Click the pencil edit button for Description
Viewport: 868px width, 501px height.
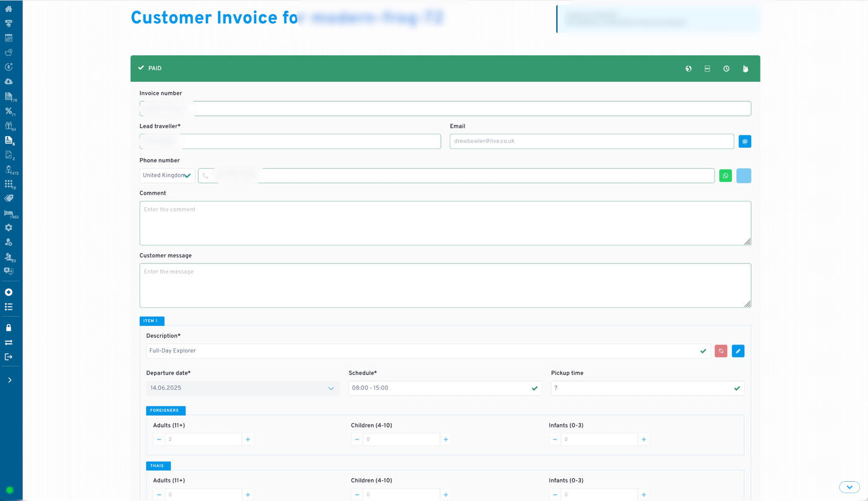tap(737, 351)
